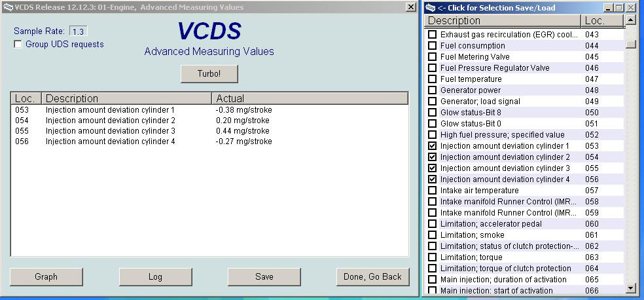Close the selection list window

pyautogui.click(x=630, y=7)
